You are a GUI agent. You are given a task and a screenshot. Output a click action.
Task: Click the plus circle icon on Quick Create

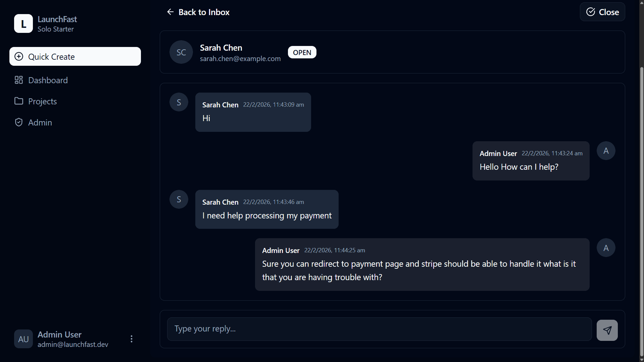[19, 57]
